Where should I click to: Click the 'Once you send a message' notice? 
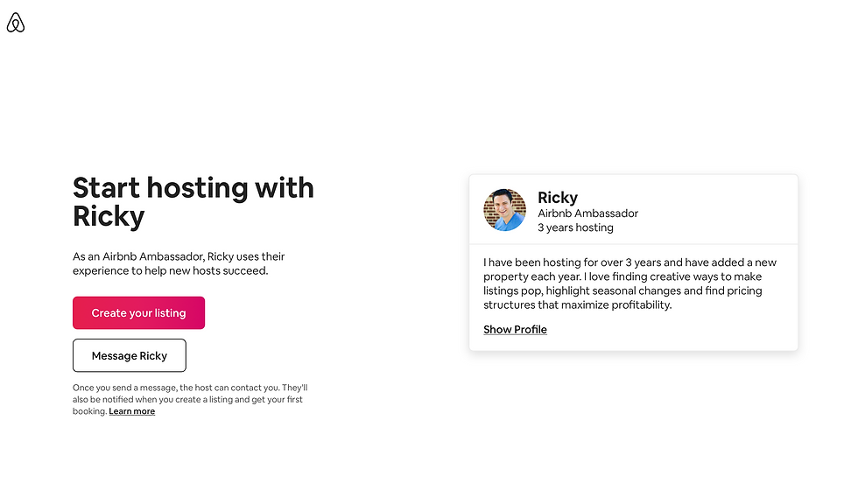click(x=190, y=388)
